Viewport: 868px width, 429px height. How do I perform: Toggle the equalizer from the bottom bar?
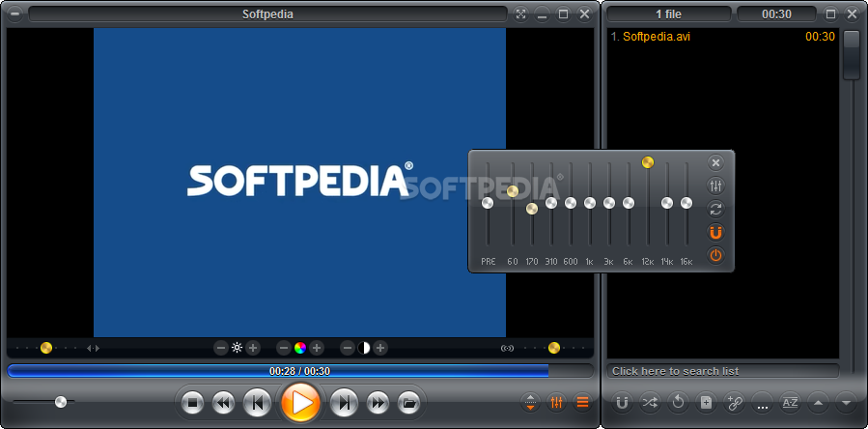pos(556,402)
